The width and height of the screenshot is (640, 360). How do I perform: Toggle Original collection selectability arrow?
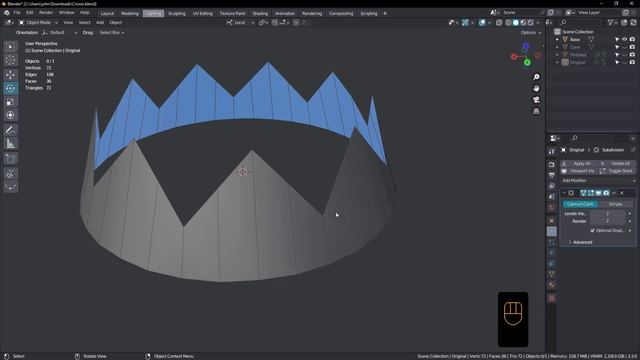tap(617, 62)
